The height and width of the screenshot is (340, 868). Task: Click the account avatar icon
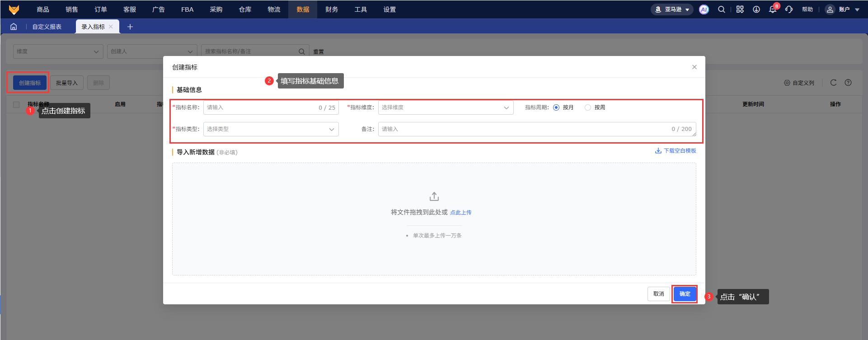pyautogui.click(x=830, y=9)
